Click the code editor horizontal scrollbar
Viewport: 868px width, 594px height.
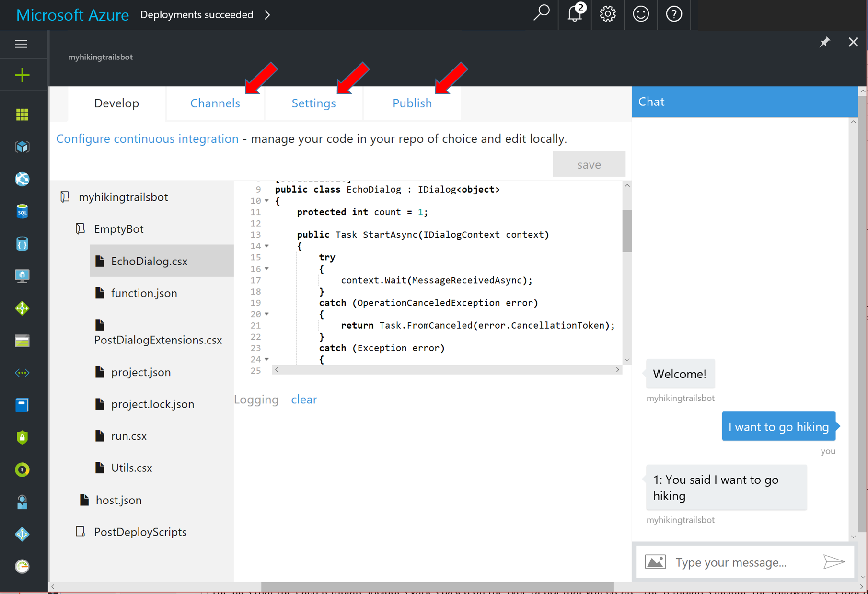(447, 370)
